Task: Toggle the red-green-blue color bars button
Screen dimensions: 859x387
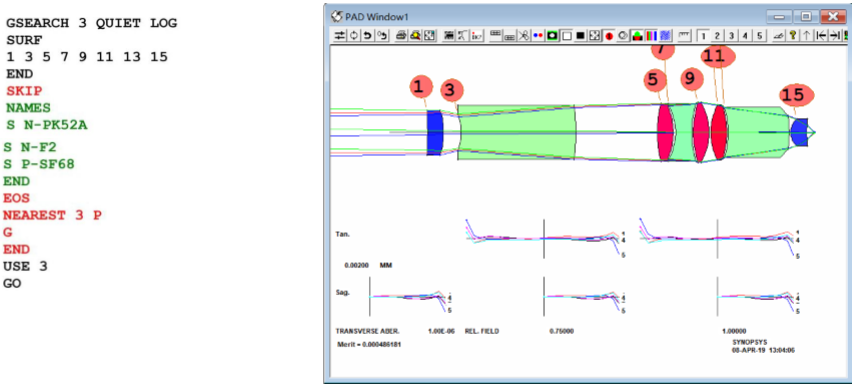Action: 651,36
